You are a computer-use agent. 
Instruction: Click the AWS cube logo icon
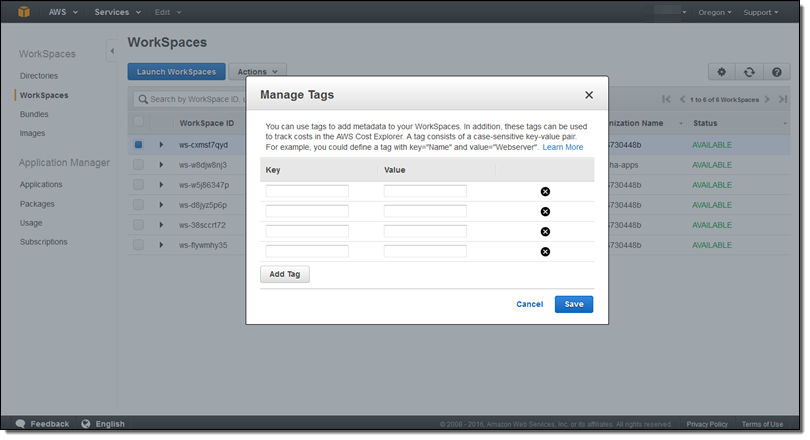pos(24,12)
